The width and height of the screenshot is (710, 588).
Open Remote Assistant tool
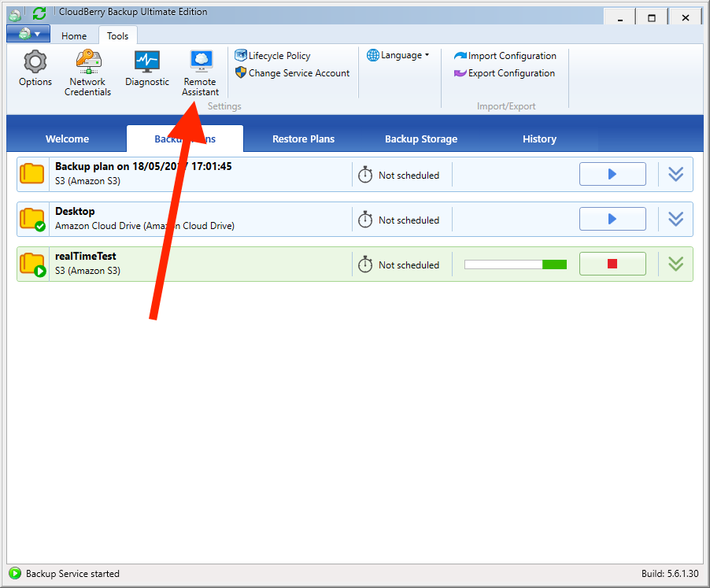(201, 73)
